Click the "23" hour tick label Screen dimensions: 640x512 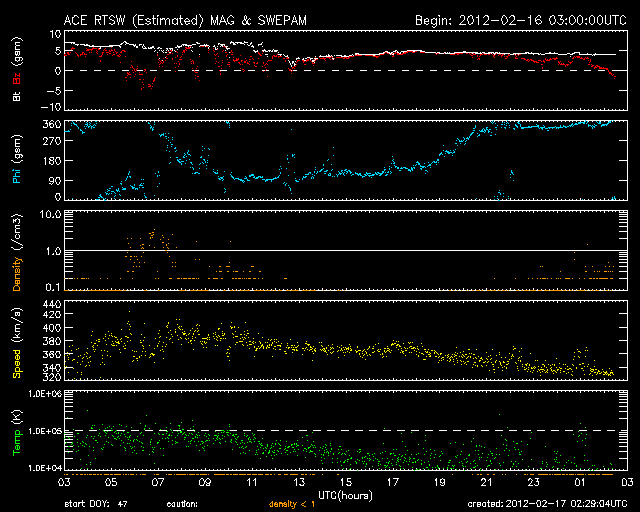tap(533, 482)
